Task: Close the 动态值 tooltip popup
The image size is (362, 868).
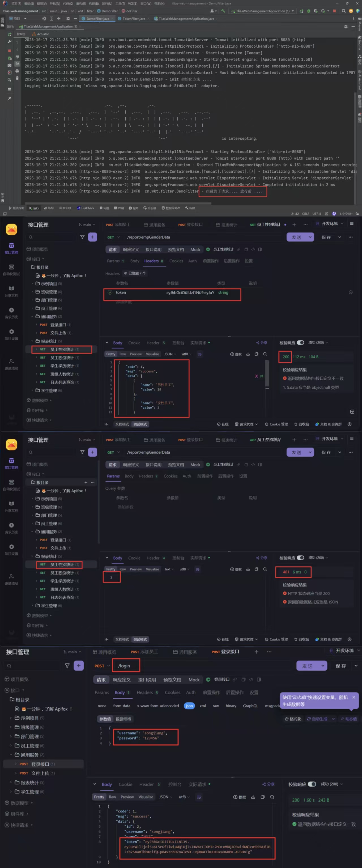Action: coord(354,697)
